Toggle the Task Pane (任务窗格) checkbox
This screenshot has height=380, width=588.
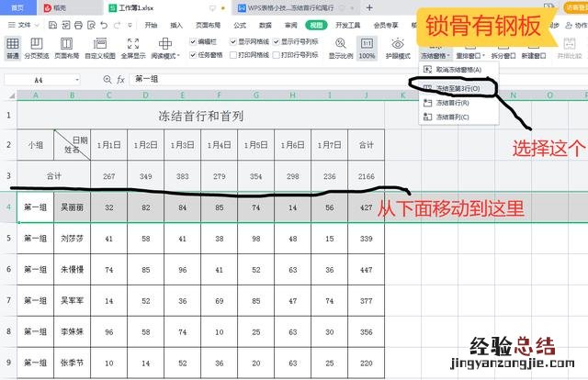click(193, 55)
